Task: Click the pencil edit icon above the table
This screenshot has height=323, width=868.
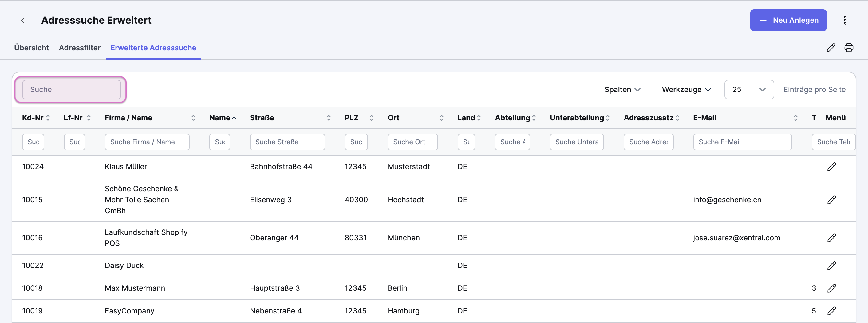Action: click(831, 48)
